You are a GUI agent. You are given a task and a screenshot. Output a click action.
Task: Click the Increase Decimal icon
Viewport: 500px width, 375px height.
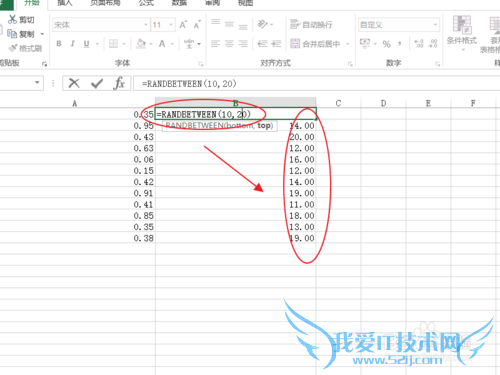[x=419, y=44]
